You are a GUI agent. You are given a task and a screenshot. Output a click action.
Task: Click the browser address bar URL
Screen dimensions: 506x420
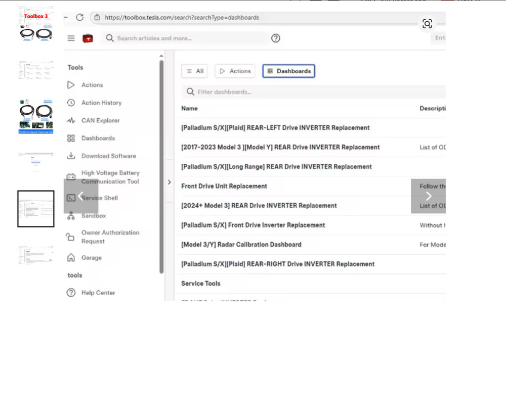tap(182, 17)
